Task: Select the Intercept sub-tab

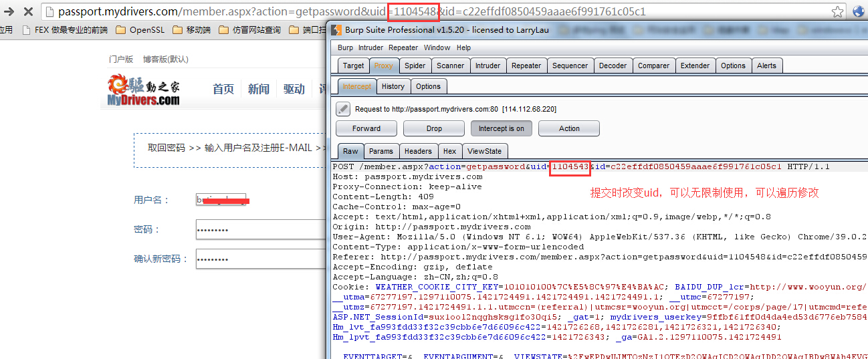Action: (357, 86)
